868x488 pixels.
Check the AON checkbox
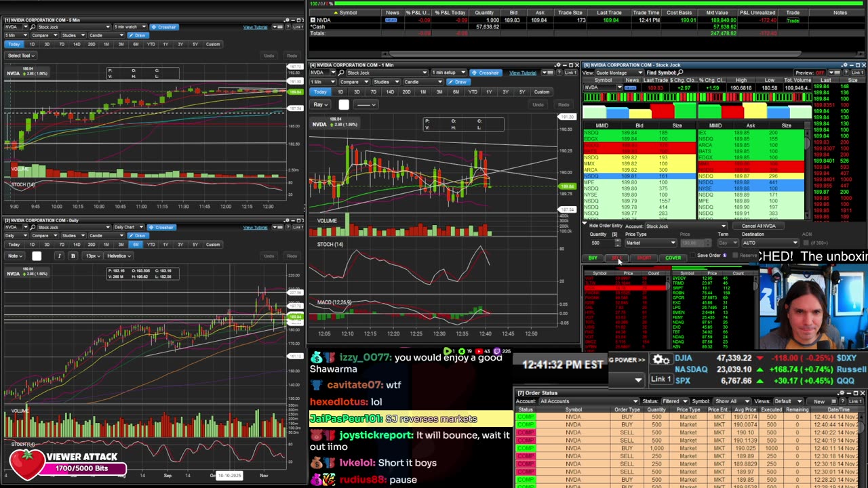(806, 243)
